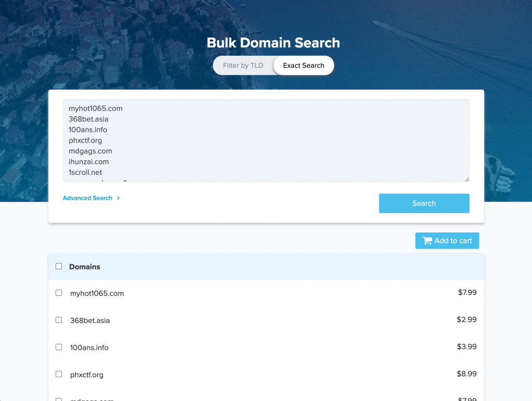Click the Add to cart button
This screenshot has height=401, width=532.
click(447, 241)
